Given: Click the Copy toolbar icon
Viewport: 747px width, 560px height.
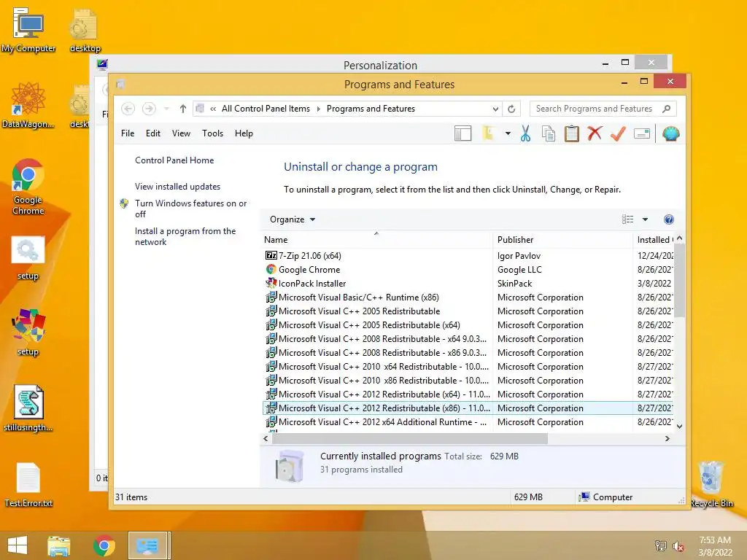Looking at the screenshot, I should click(x=549, y=134).
